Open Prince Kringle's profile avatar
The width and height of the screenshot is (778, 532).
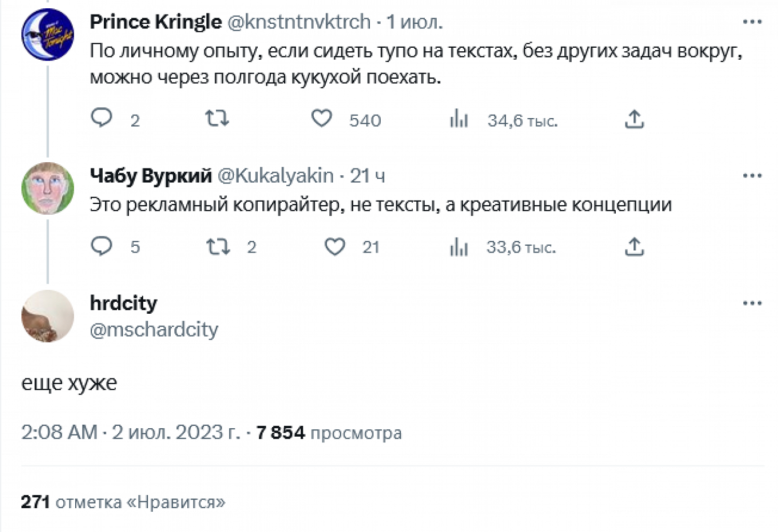coord(48,35)
